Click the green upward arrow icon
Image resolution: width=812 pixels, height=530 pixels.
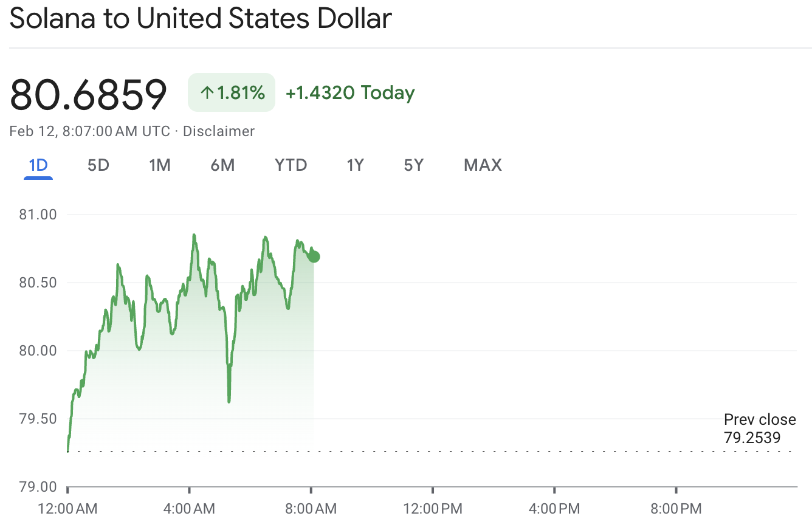(208, 93)
